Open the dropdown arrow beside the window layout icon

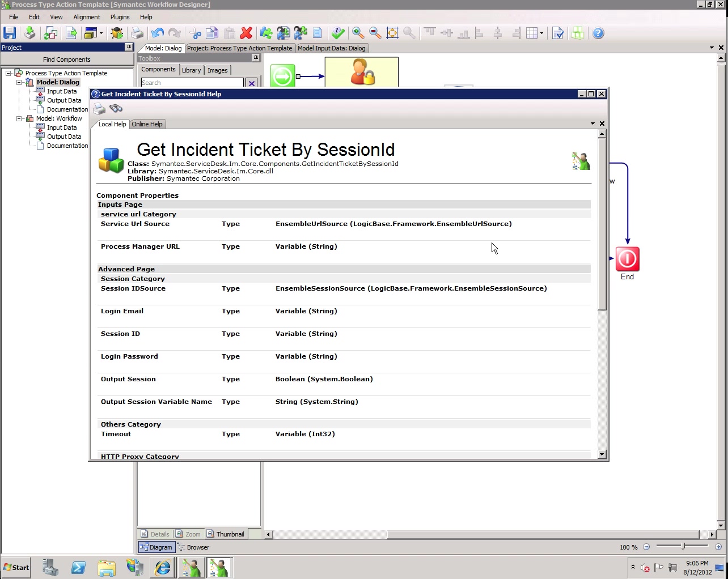coord(101,33)
